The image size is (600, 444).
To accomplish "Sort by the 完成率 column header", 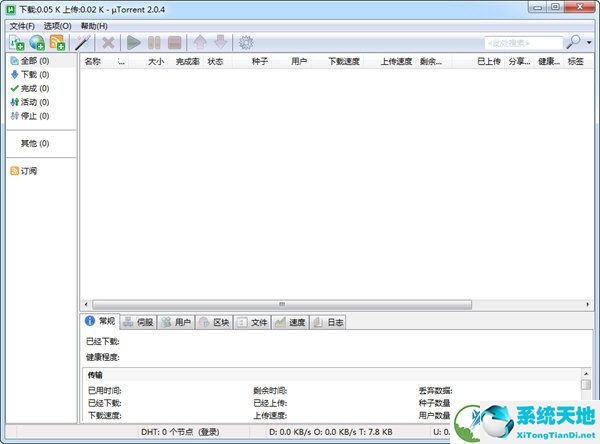I will [188, 61].
